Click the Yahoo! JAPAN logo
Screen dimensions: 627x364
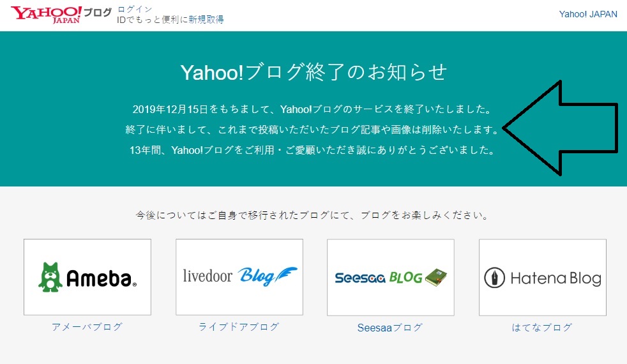[x=46, y=15]
